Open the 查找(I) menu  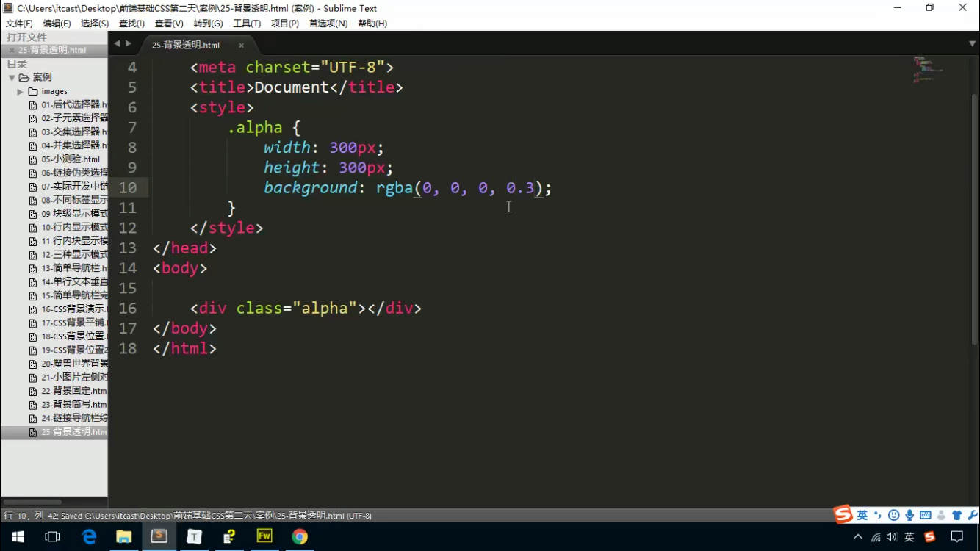(x=131, y=24)
